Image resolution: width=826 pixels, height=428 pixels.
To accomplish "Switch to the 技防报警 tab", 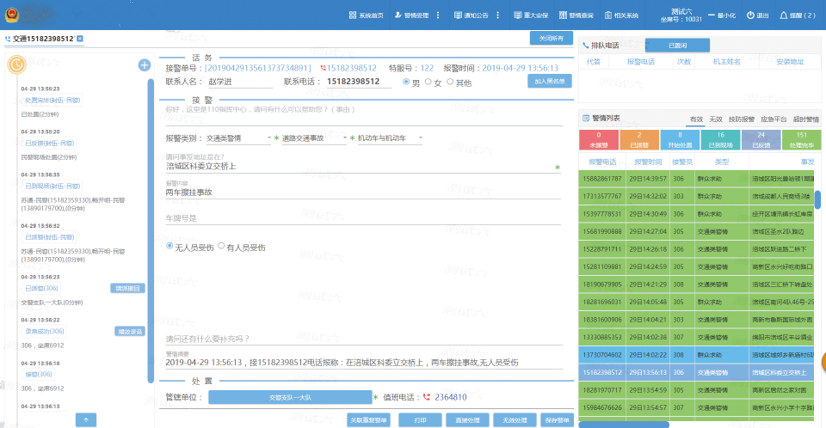I will click(741, 120).
